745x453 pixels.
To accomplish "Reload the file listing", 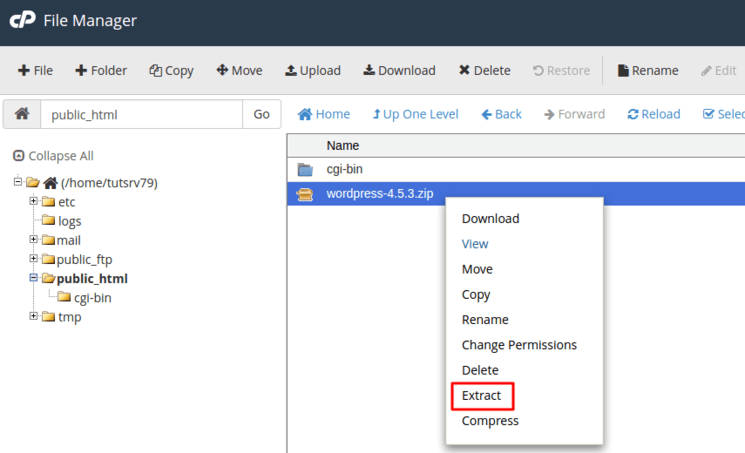I will [654, 114].
